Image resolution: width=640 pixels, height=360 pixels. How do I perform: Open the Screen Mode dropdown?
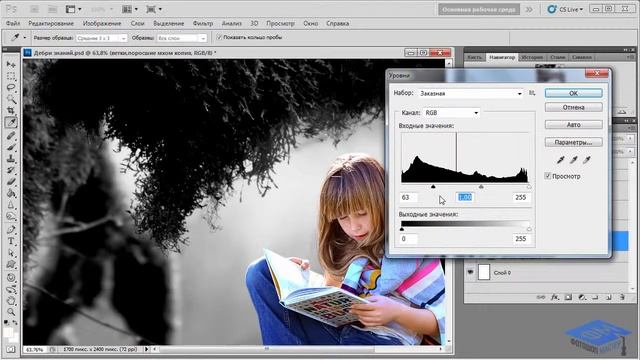[x=154, y=9]
